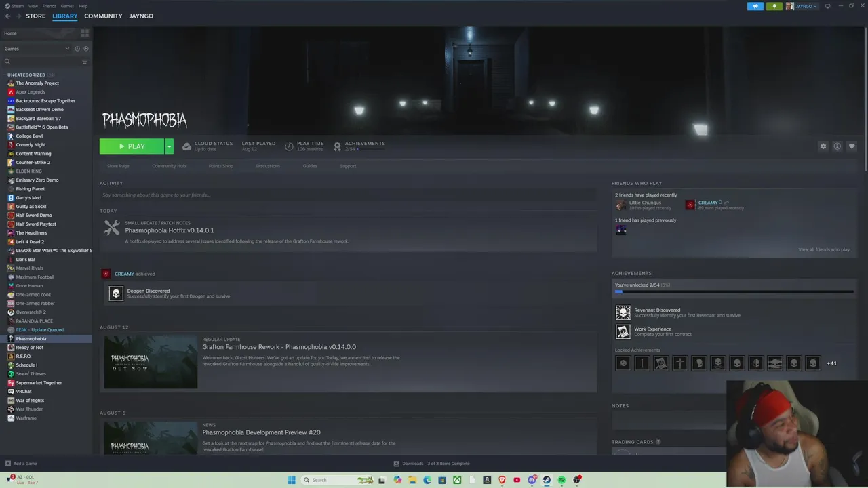The image size is (868, 488).
Task: Toggle sort by recent activity clock icon
Action: pyautogui.click(x=77, y=49)
